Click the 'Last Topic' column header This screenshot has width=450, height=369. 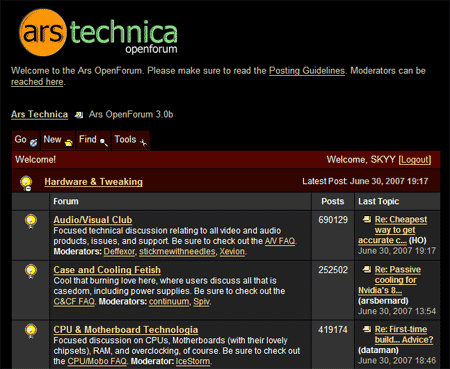[x=378, y=201]
